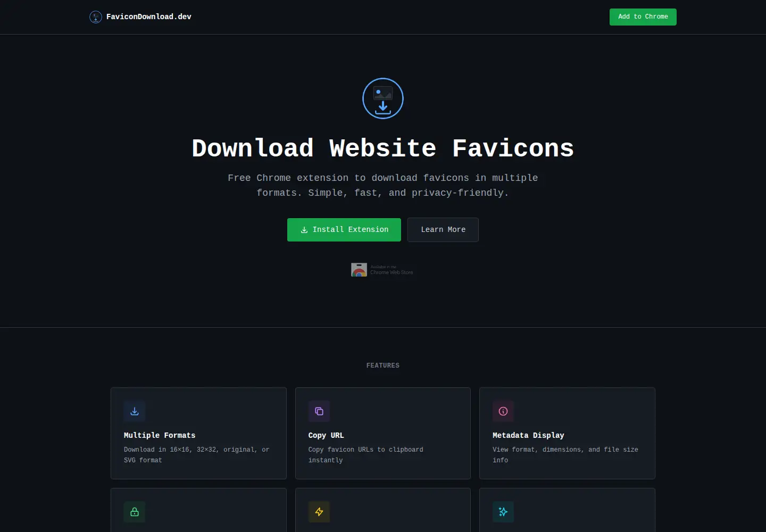Image resolution: width=766 pixels, height=532 pixels.
Task: Click the yellow lightning bolt feature icon
Action: (x=319, y=512)
